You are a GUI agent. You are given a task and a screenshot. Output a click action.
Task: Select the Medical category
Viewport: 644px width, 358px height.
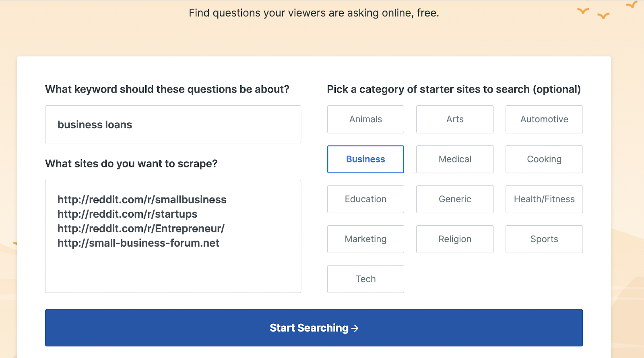tap(455, 159)
